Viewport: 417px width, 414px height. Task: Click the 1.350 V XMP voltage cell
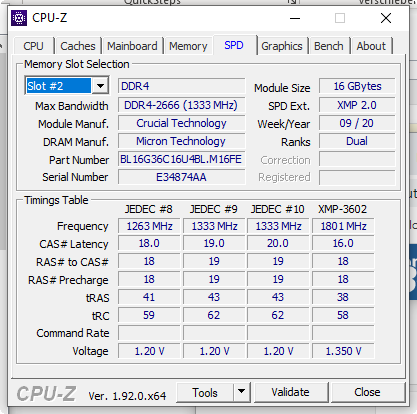(343, 351)
